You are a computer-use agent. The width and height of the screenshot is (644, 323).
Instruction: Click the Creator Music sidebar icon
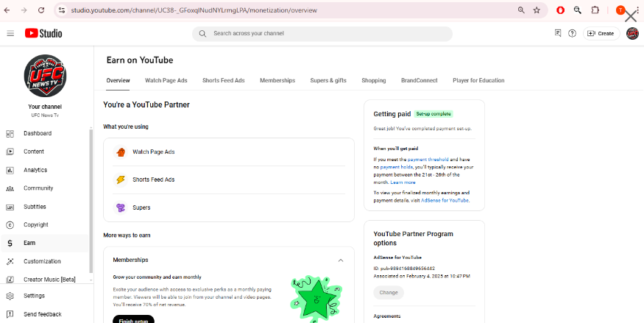click(10, 280)
